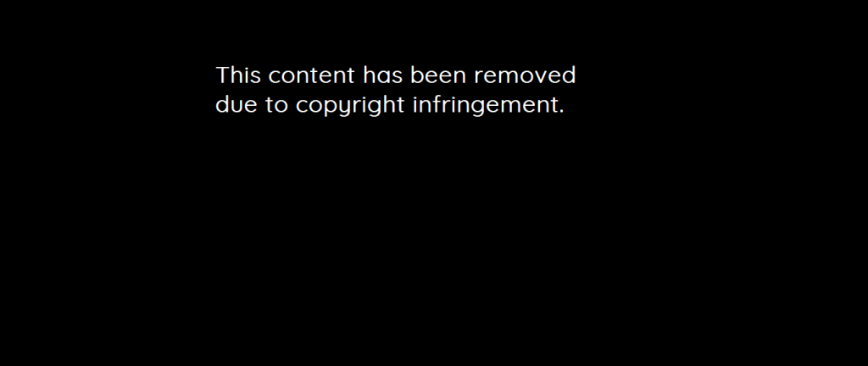Click the letter "c" beginning "content"
This screenshot has height=366, width=868.
275,77
